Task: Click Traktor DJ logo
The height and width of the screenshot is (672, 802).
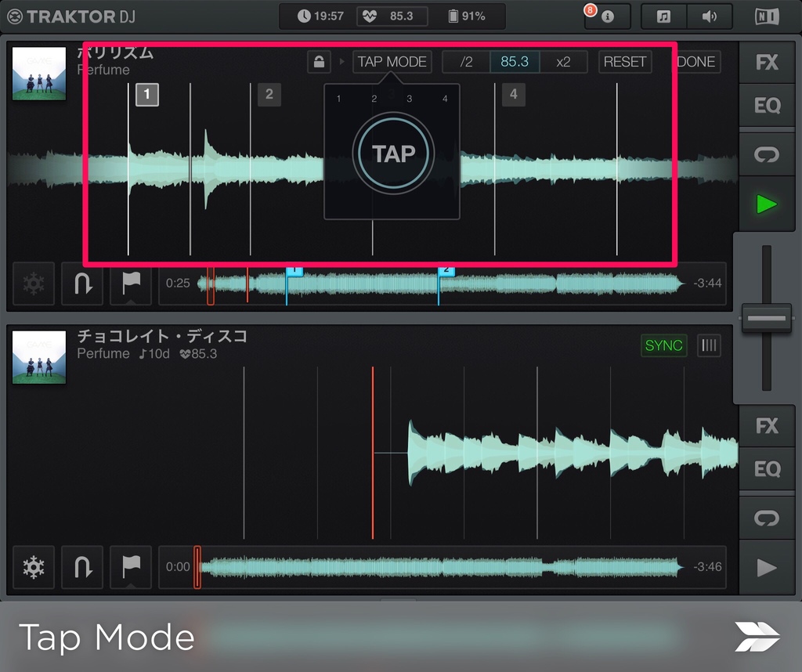Action: (x=71, y=17)
